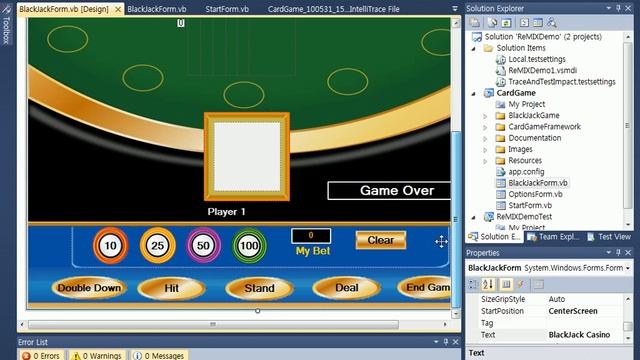The width and height of the screenshot is (640, 360).
Task: Click the horizontal scrollbar of the designer
Action: tap(213, 324)
